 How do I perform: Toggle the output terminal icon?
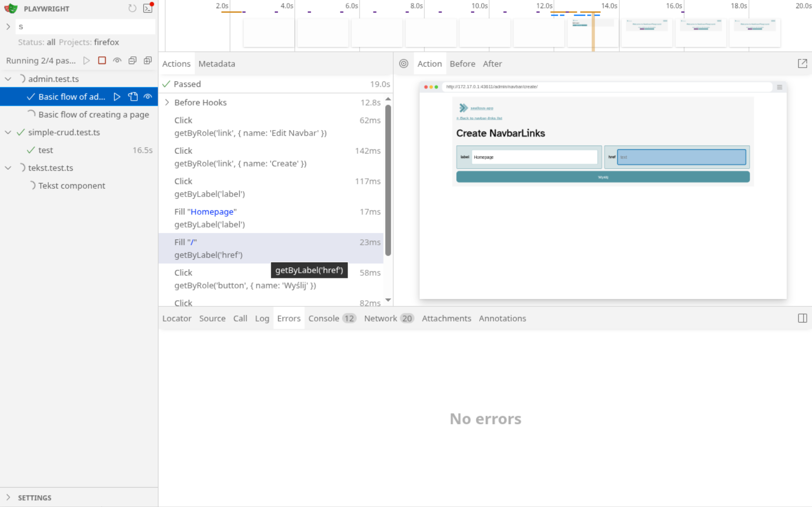click(148, 8)
